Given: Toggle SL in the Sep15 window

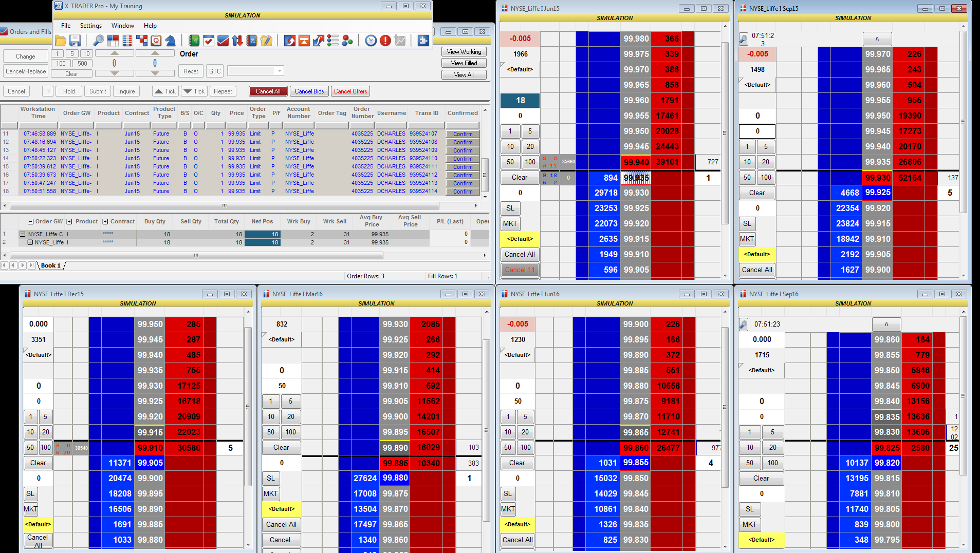Looking at the screenshot, I should pyautogui.click(x=747, y=223).
